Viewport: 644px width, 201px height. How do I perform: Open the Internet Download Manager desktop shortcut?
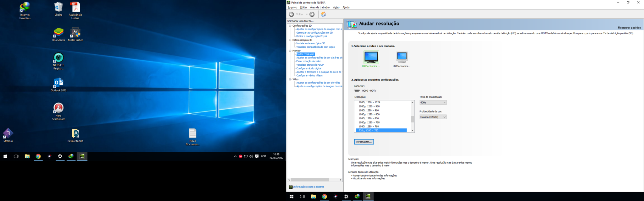click(25, 11)
